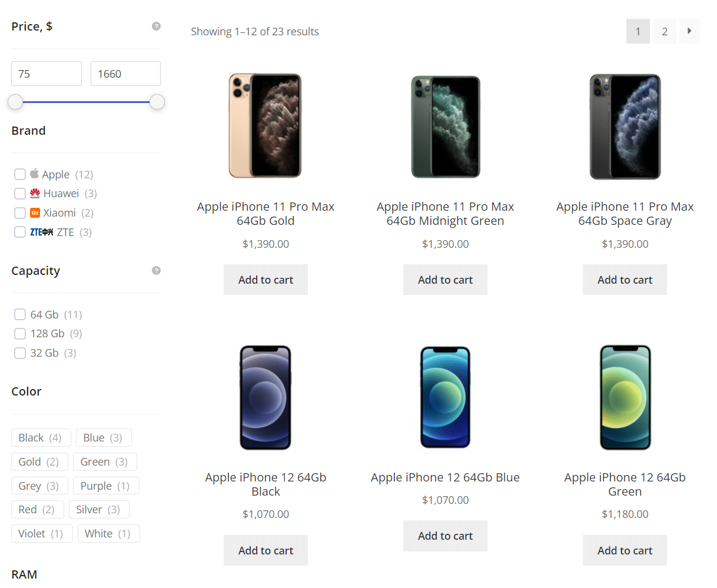Click the Huawei brand logo icon
717x588 pixels.
pos(34,193)
